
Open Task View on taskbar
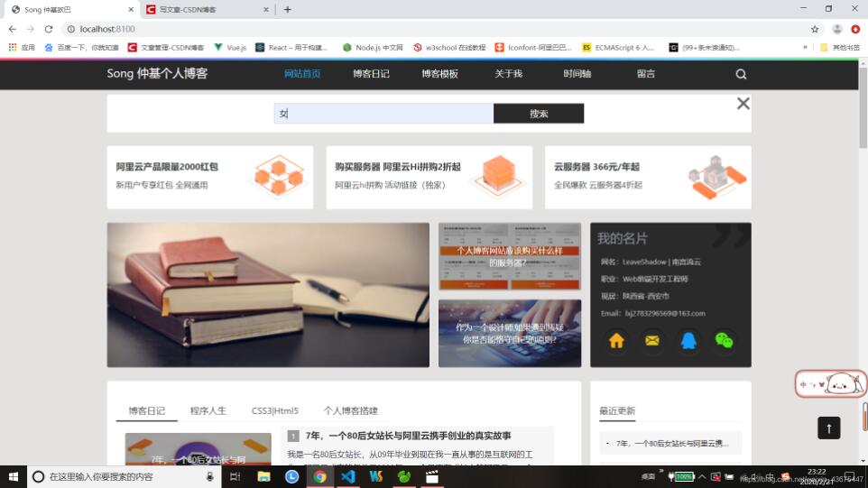tap(235, 476)
